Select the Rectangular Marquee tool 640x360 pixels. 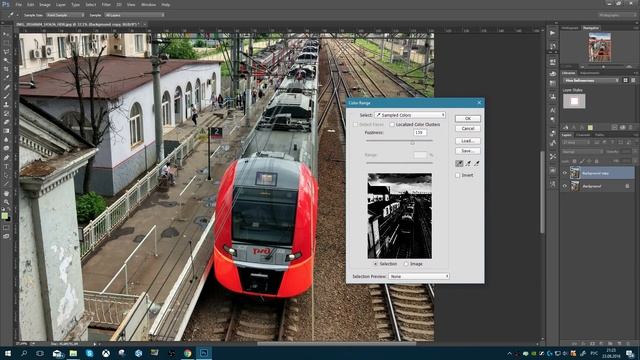[x=6, y=43]
